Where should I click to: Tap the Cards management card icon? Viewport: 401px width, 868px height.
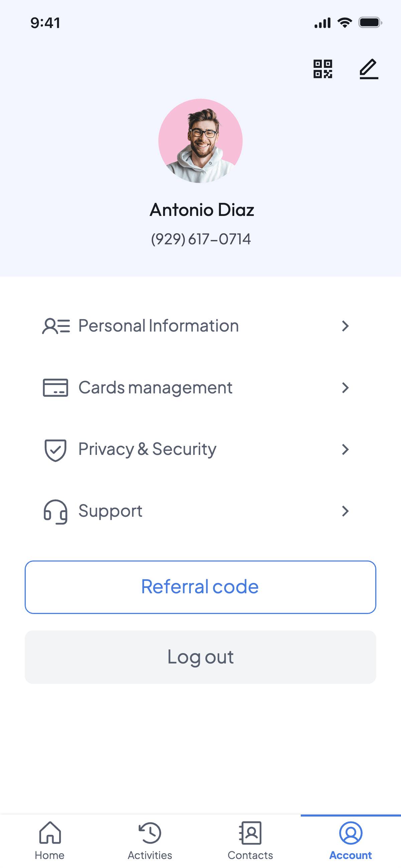[55, 387]
